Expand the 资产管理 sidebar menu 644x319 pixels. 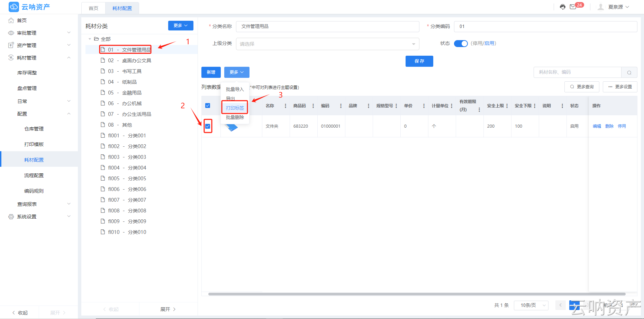click(x=69, y=45)
